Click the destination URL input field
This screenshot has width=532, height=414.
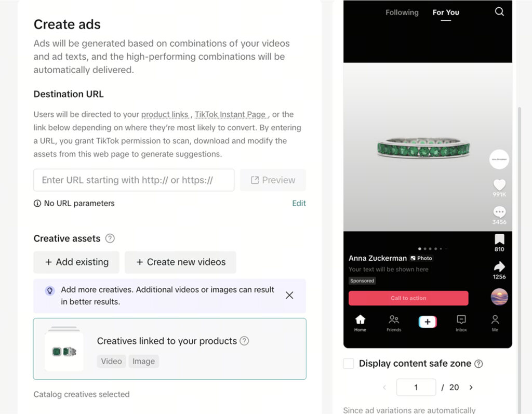134,180
